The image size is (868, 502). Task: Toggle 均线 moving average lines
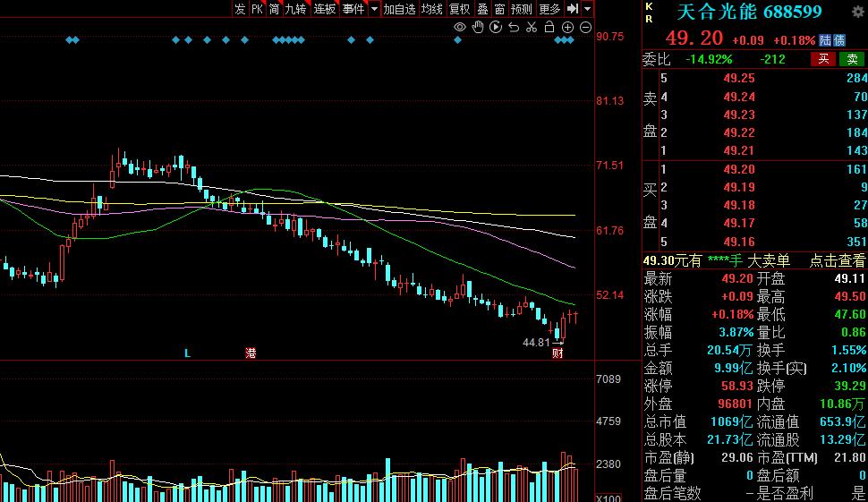coord(432,9)
